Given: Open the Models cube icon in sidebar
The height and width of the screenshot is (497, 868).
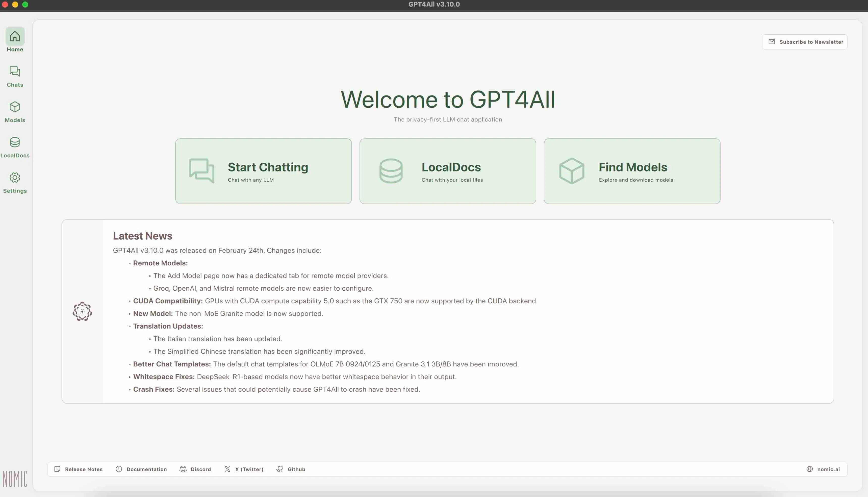Looking at the screenshot, I should pos(15,107).
